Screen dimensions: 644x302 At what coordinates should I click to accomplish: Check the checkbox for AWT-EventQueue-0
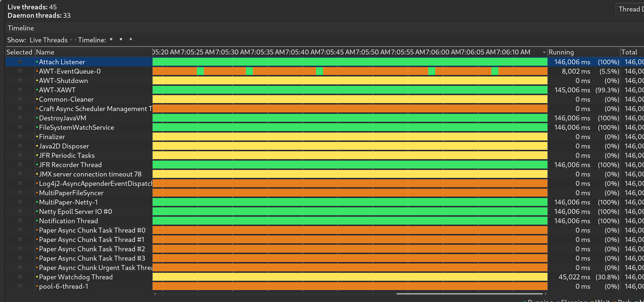(x=20, y=71)
